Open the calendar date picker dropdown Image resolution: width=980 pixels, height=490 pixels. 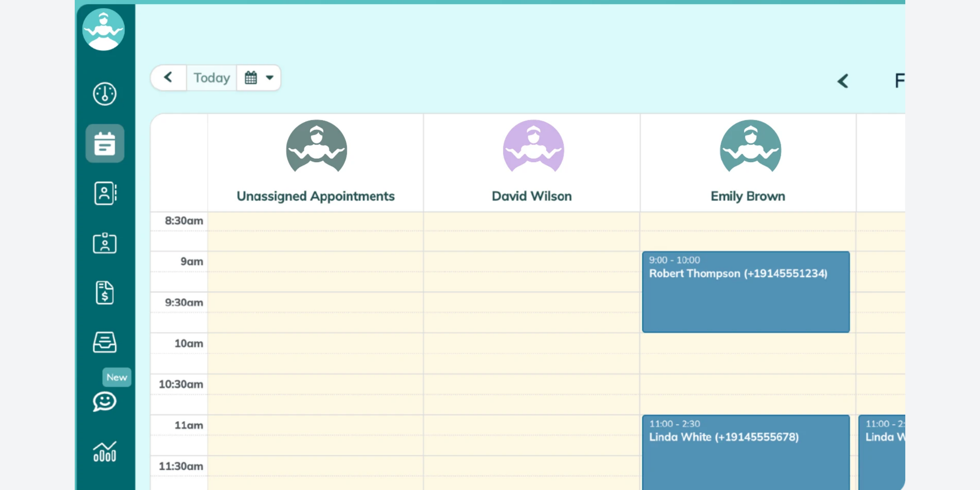(x=259, y=77)
